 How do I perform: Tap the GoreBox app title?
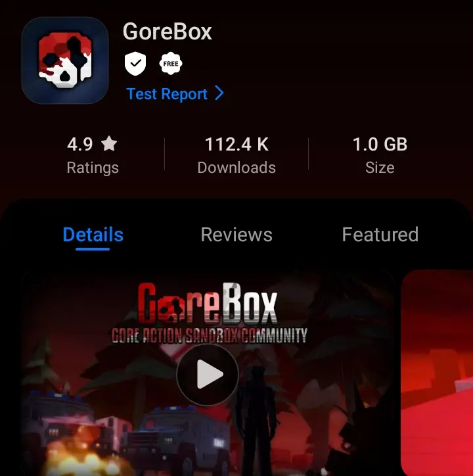[x=167, y=32]
